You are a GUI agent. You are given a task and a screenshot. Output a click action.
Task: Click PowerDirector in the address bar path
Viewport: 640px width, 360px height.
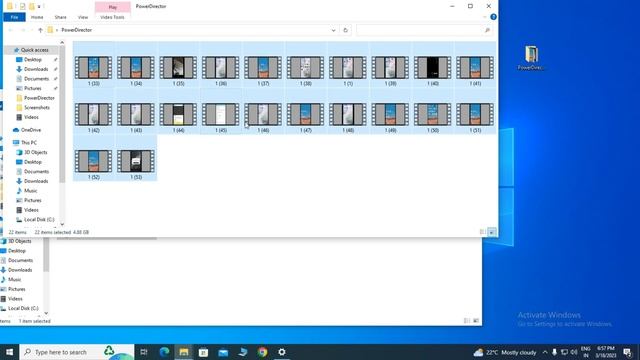tap(76, 30)
